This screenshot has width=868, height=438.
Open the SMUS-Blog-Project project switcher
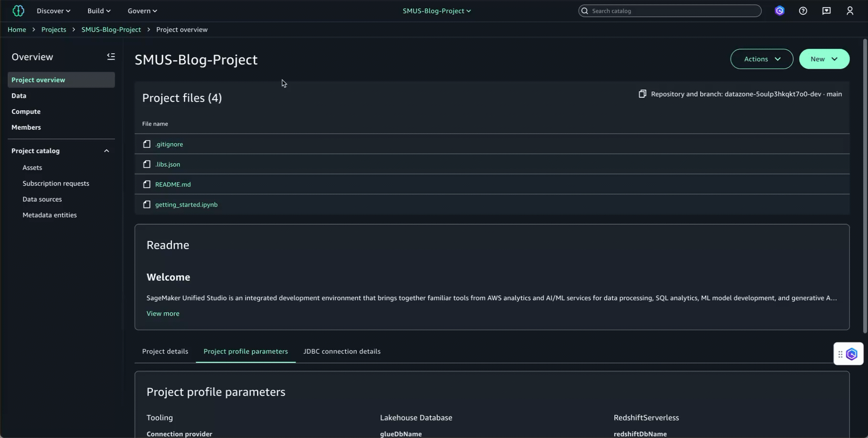click(437, 11)
